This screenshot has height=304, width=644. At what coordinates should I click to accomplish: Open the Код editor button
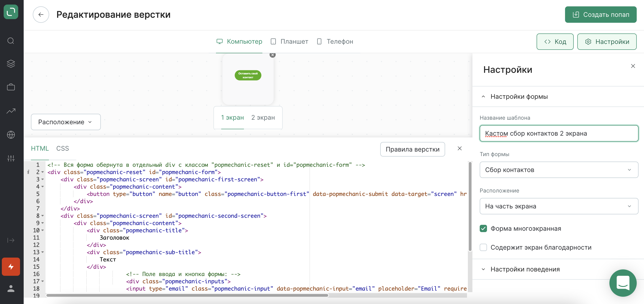click(555, 41)
